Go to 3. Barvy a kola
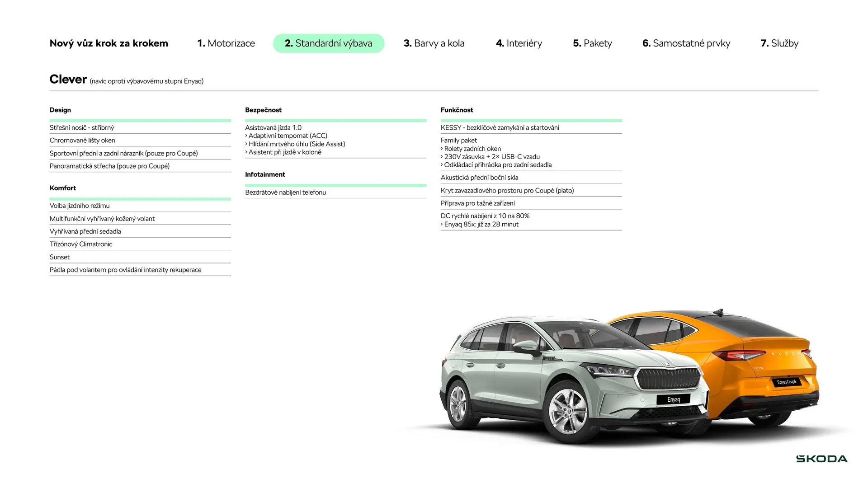The width and height of the screenshot is (868, 488). click(x=434, y=43)
